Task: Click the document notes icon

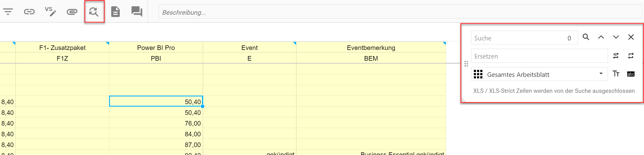Action: tap(115, 12)
